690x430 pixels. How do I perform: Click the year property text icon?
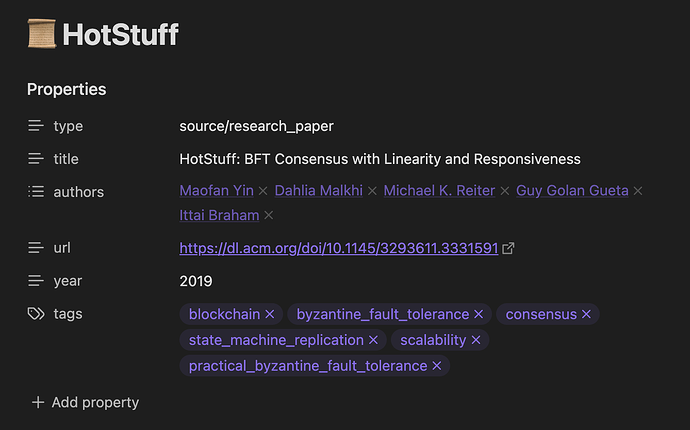pyautogui.click(x=36, y=281)
